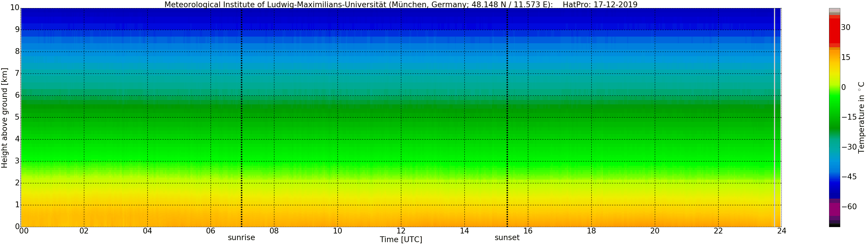The image size is (868, 245).
Task: Click the −45 label on the colorbar
Action: 849,177
